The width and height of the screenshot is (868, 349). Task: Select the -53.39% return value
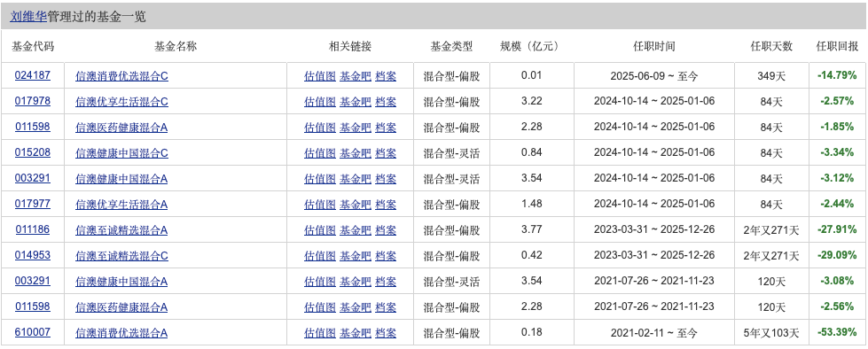click(x=837, y=332)
